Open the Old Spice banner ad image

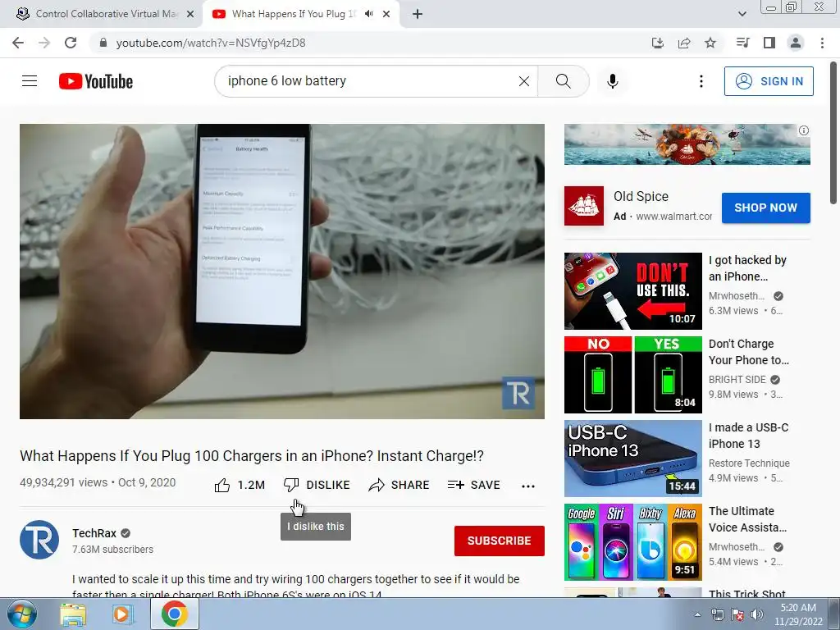pyautogui.click(x=687, y=144)
